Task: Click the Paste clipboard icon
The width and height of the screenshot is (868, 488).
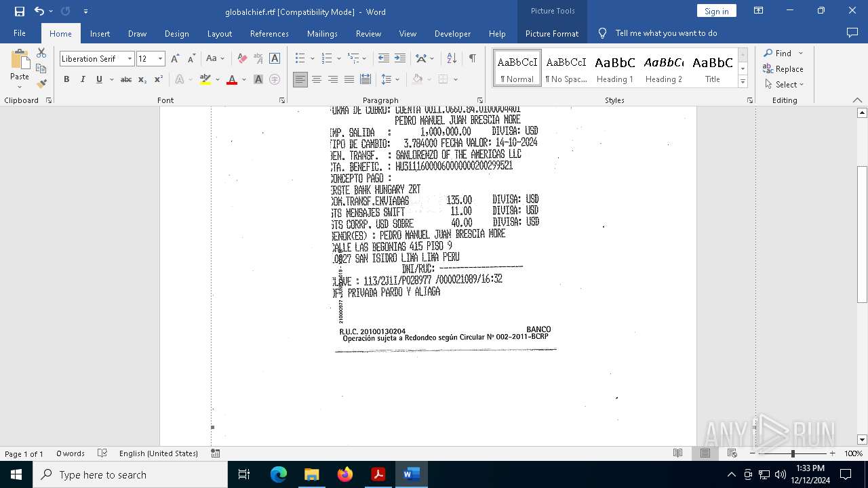Action: click(20, 61)
